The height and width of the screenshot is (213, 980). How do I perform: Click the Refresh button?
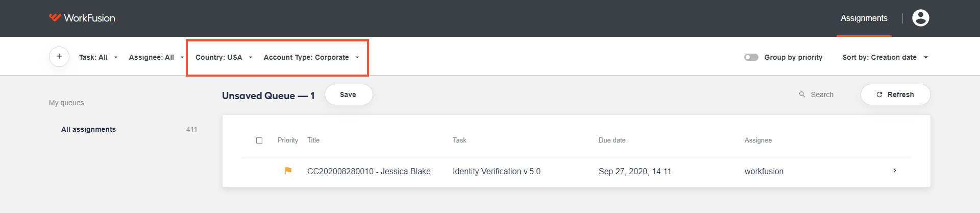(895, 94)
